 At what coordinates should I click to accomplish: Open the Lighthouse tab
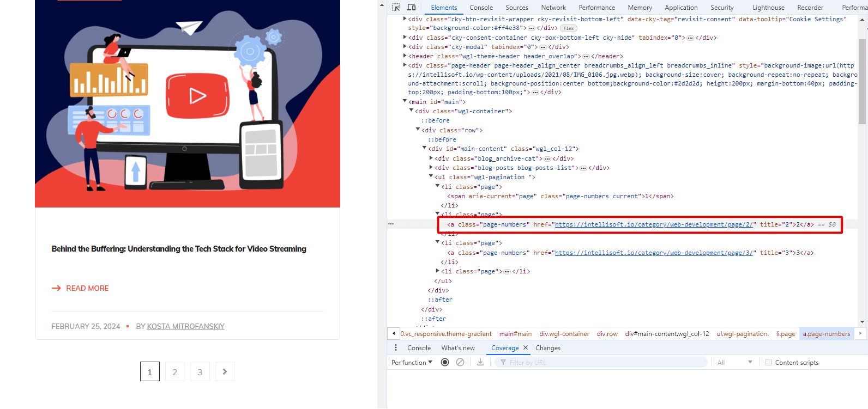click(x=768, y=8)
